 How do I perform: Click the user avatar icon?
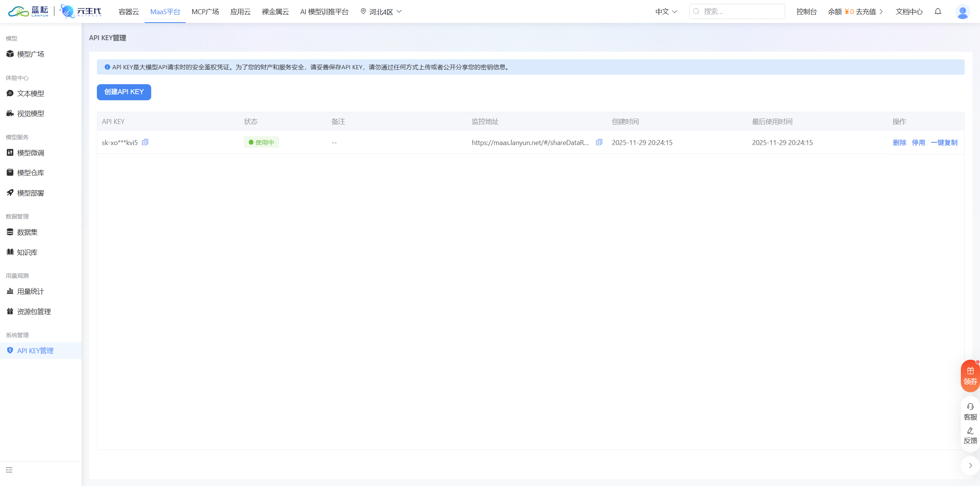[962, 11]
